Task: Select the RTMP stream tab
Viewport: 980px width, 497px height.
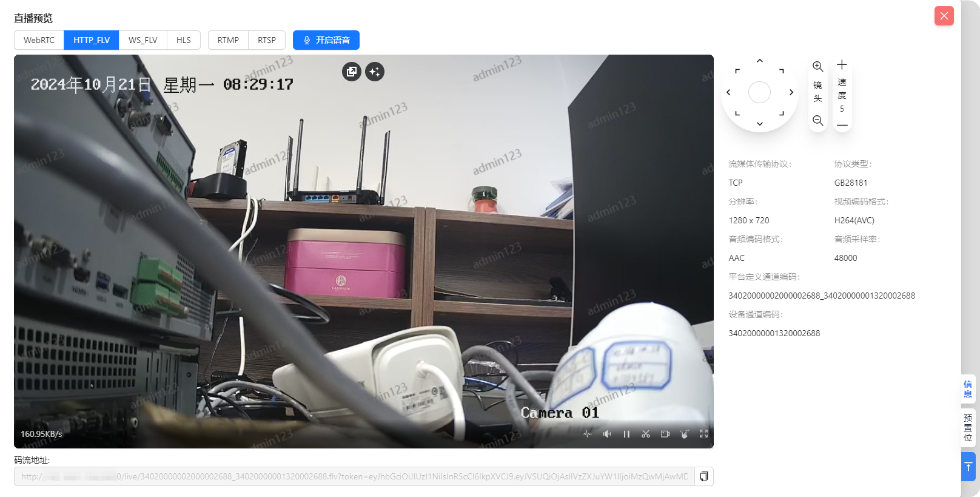Action: pyautogui.click(x=228, y=40)
